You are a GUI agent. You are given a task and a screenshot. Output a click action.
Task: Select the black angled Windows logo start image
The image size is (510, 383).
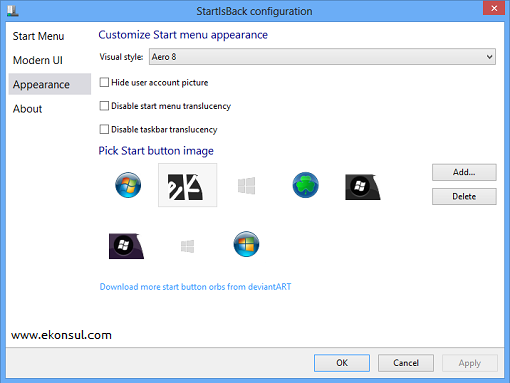coord(363,187)
